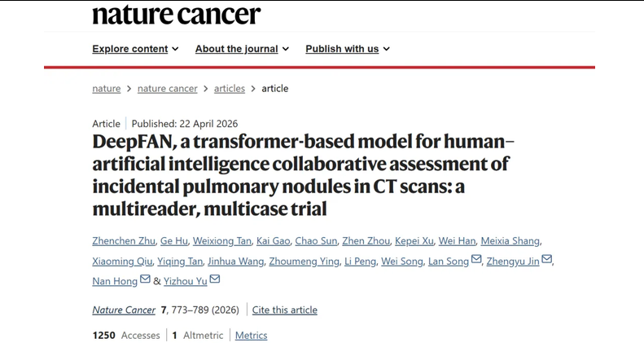Click the envelope icon next to Lan Song
Image resolution: width=644 pixels, height=343 pixels.
click(476, 259)
